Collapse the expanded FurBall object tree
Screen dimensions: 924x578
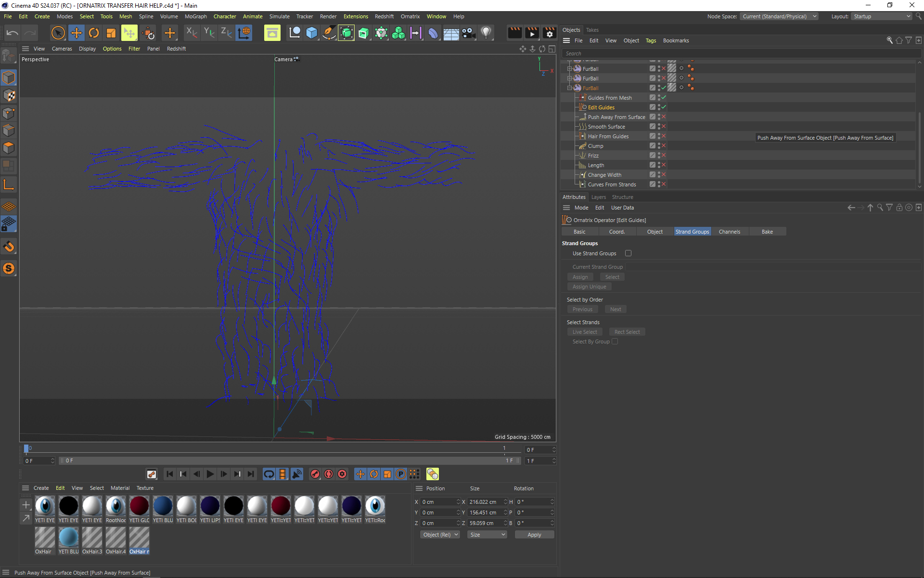pos(569,88)
